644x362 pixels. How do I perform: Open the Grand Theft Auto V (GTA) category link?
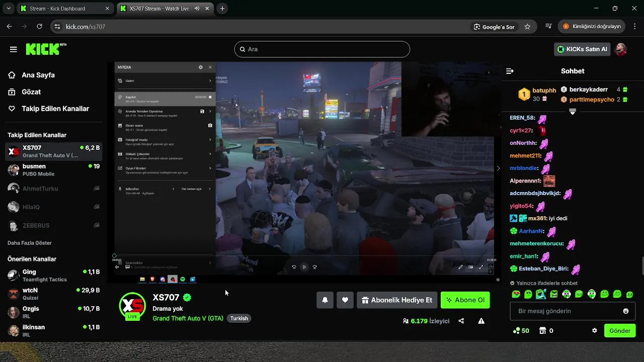pos(188,318)
